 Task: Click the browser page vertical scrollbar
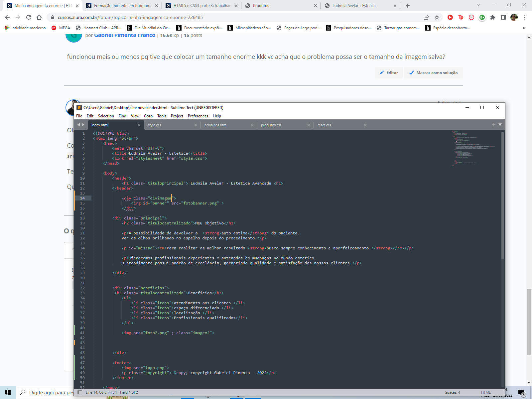tap(529, 322)
